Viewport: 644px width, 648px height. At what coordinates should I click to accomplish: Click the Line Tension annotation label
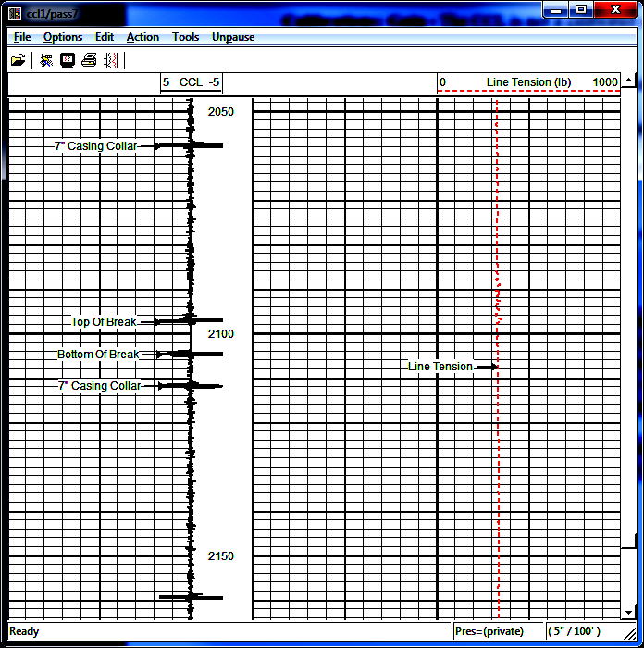(440, 367)
